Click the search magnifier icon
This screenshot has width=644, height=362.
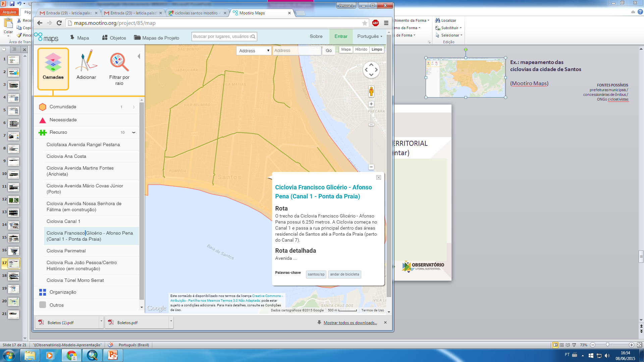tap(253, 37)
